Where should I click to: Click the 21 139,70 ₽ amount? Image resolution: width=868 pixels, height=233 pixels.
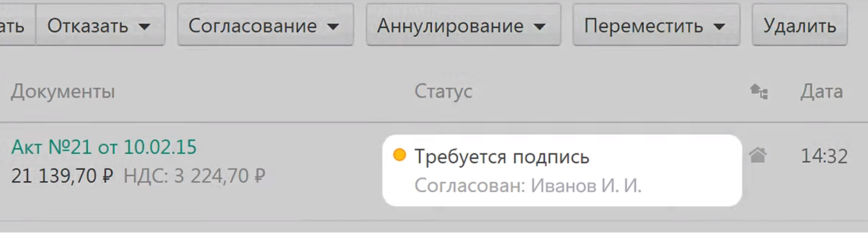[62, 176]
